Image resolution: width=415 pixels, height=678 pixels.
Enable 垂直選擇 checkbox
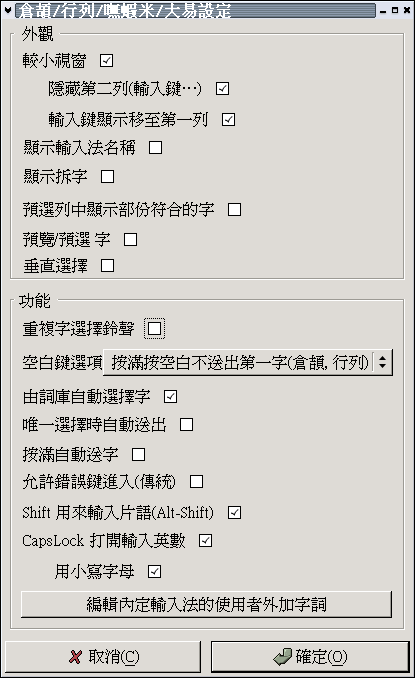click(x=107, y=265)
